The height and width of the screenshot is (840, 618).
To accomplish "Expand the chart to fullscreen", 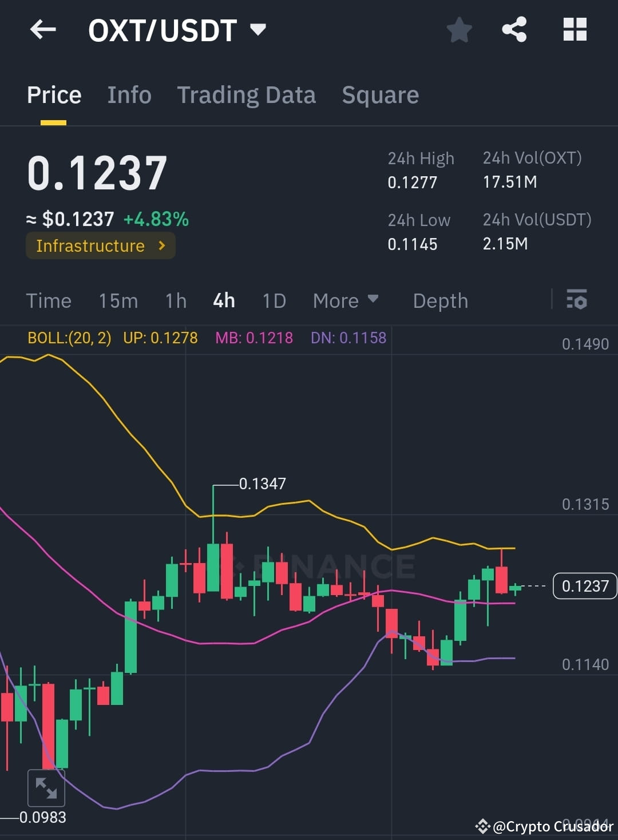I will (46, 788).
